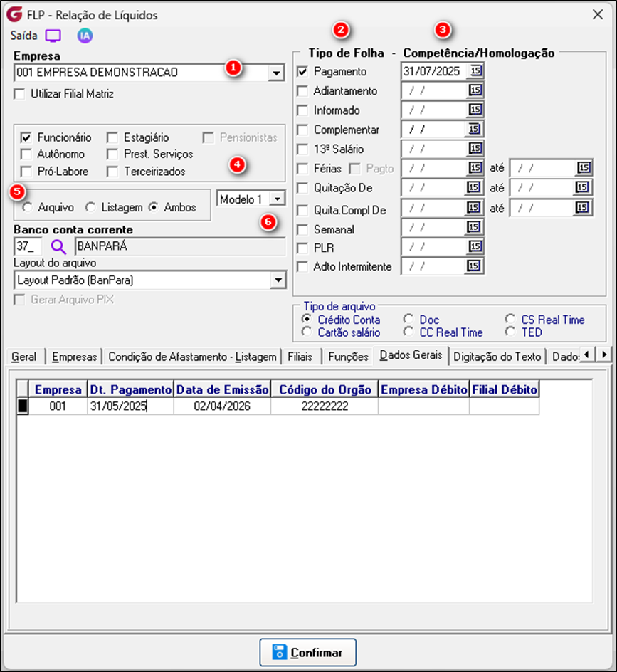Open the Filiais tab
This screenshot has height=672, width=617.
coord(300,357)
